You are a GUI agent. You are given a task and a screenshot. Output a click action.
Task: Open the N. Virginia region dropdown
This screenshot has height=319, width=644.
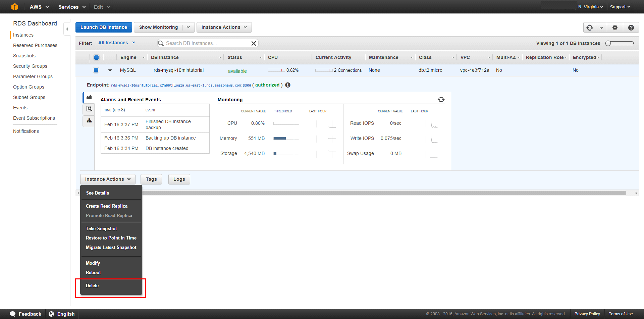(x=590, y=7)
